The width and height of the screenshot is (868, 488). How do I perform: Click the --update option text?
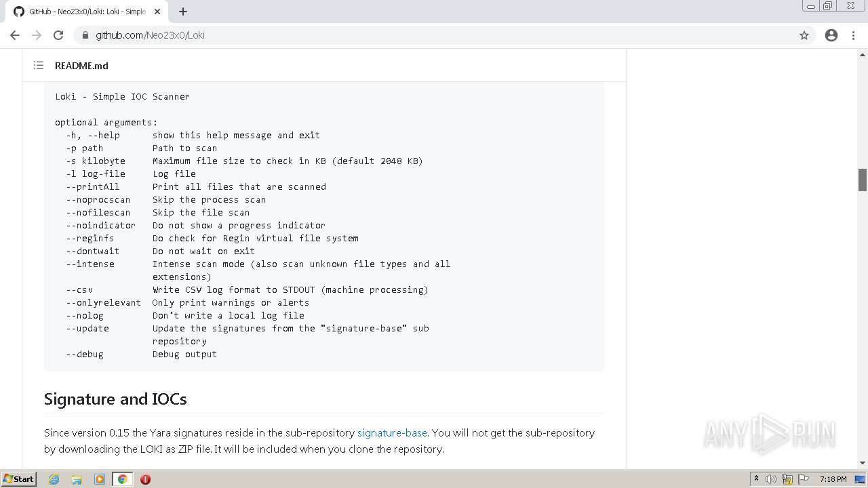pos(87,328)
